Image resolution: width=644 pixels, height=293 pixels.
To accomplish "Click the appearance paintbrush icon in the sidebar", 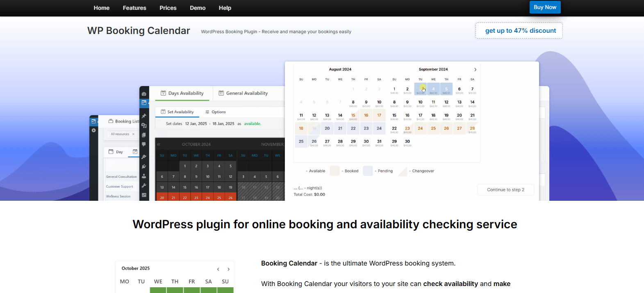I will (x=144, y=157).
